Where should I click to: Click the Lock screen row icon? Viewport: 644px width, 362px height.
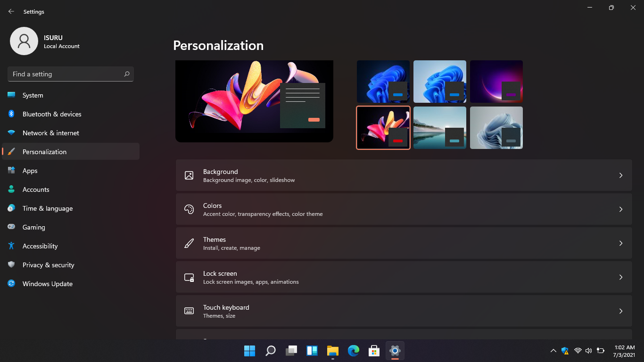pyautogui.click(x=189, y=277)
